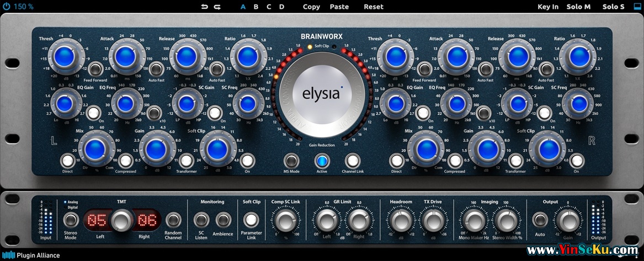The image size is (644, 261).
Task: Click the undo arrow icon
Action: tap(205, 7)
